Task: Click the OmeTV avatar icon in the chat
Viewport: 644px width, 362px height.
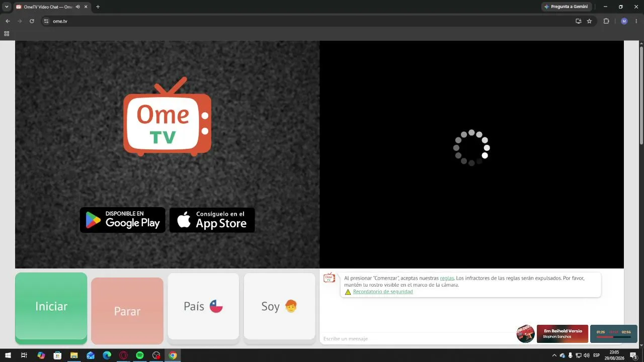Action: point(329,278)
